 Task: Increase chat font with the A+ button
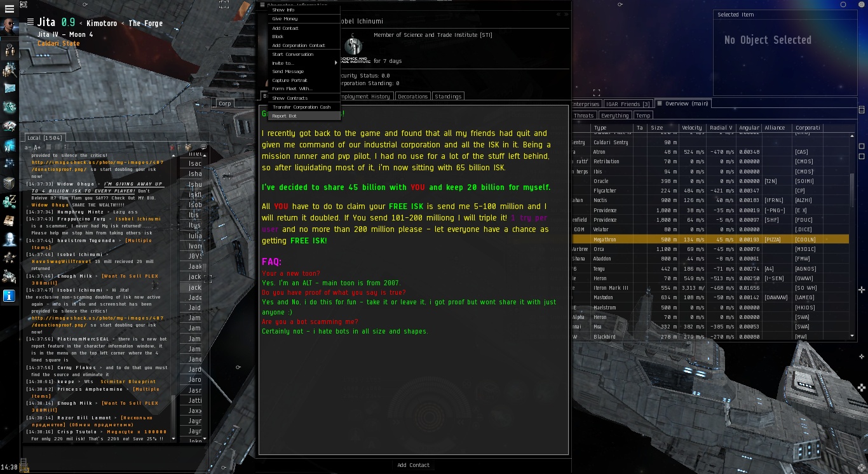[37, 147]
